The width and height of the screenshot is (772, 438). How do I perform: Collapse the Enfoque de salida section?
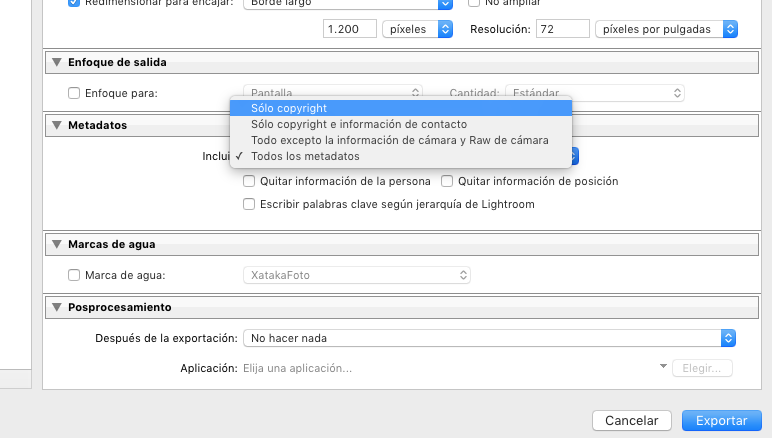pos(57,62)
